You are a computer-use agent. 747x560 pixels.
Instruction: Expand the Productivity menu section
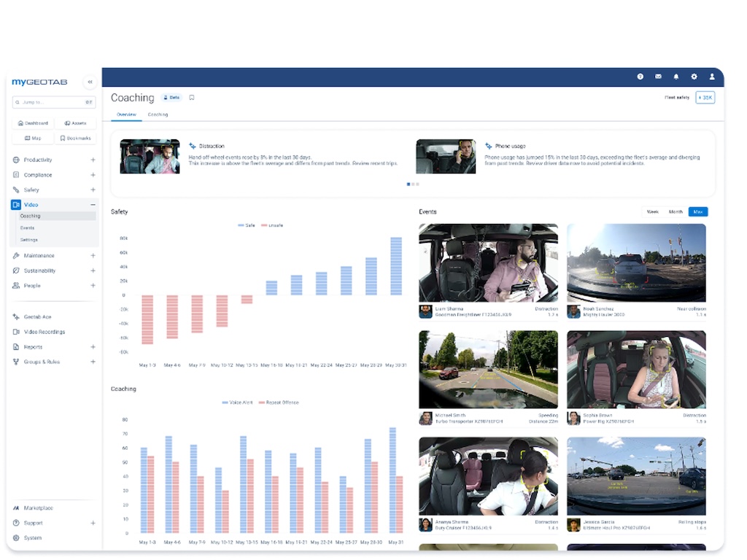(x=93, y=160)
